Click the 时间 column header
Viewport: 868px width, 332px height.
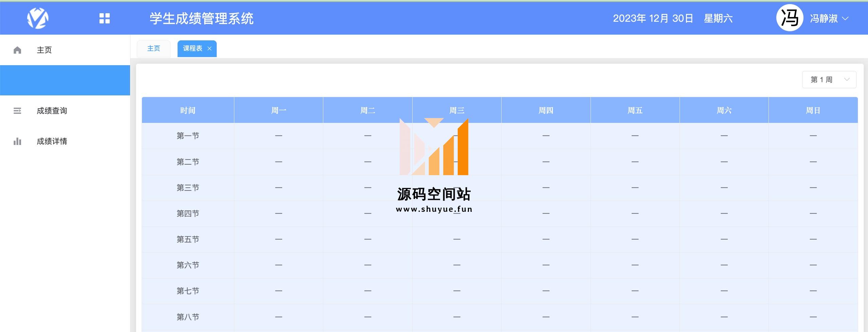click(x=188, y=110)
